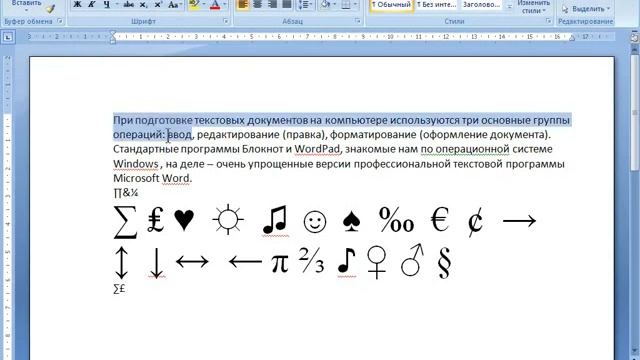Click the section § symbol
This screenshot has height=360, width=640.
click(x=444, y=263)
